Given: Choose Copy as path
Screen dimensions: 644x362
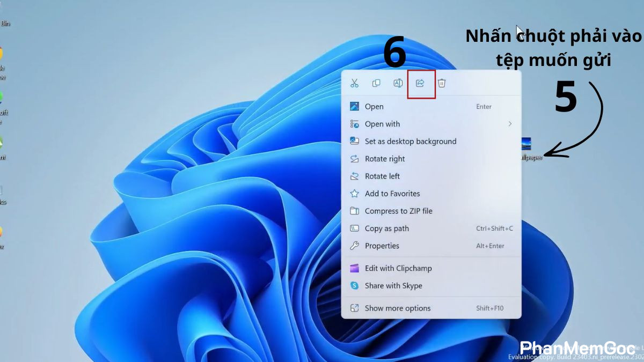Looking at the screenshot, I should 431,228.
